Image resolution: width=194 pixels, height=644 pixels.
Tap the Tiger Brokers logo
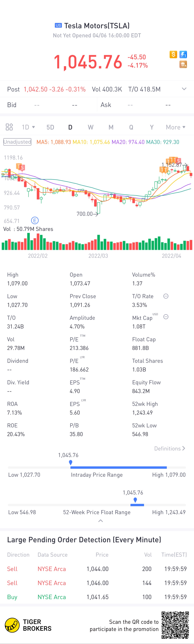[x=28, y=625]
